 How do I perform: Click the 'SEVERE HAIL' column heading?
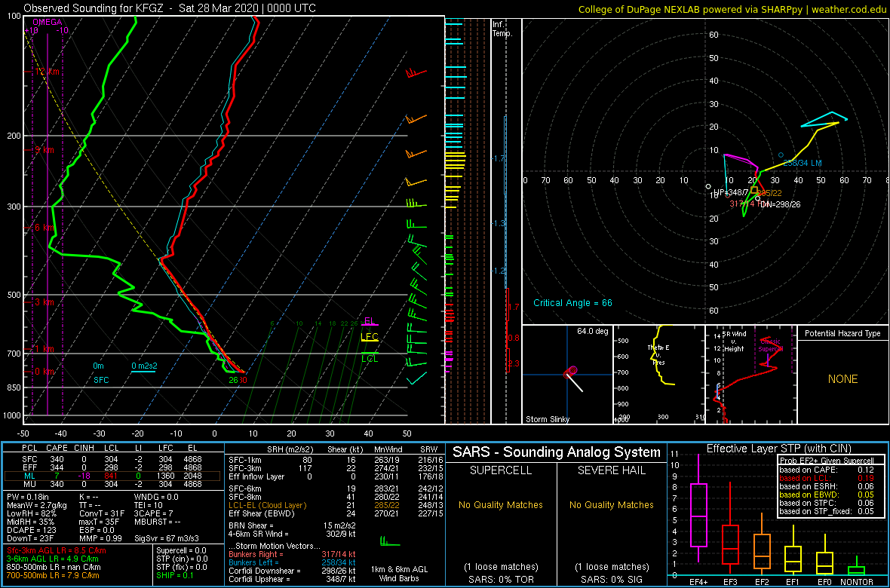pos(612,470)
